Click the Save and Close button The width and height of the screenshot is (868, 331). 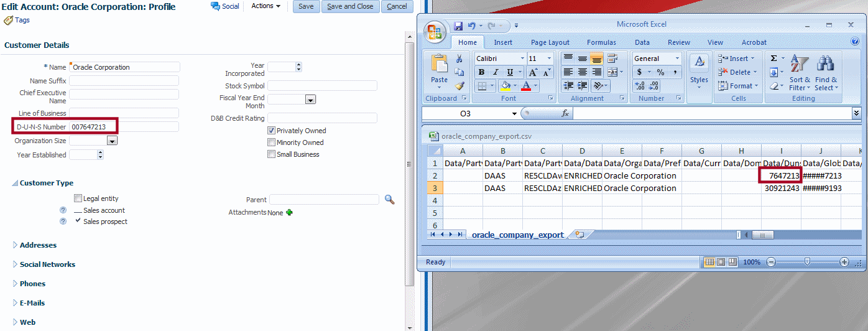click(x=350, y=6)
